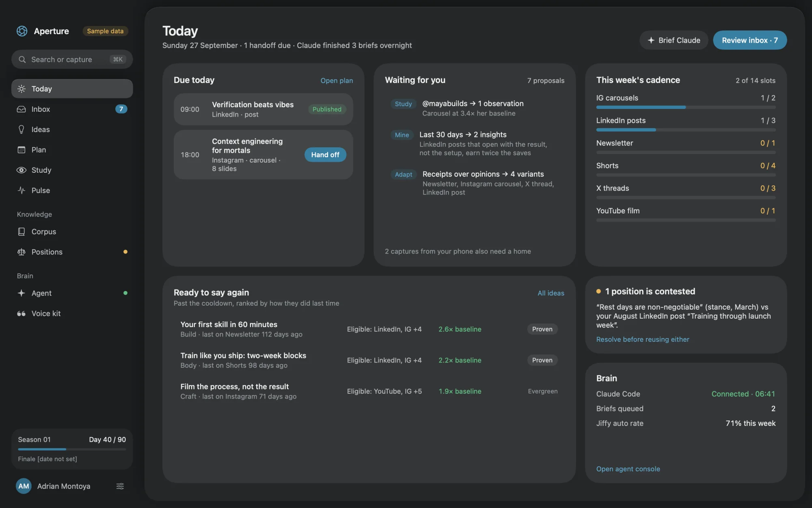812x508 pixels.
Task: Click Resolve before reusing either link
Action: [642, 339]
